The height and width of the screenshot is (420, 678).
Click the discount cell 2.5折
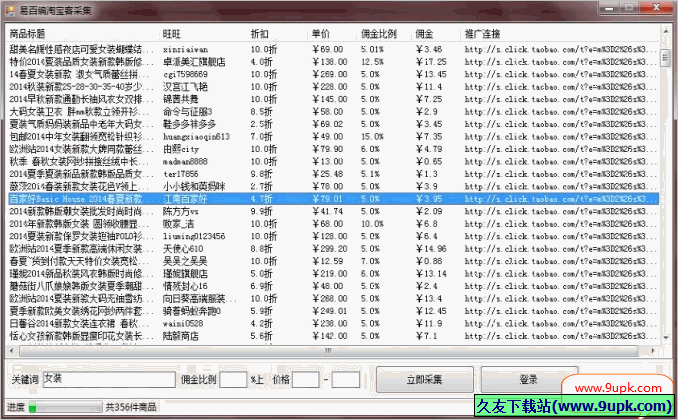click(x=262, y=124)
